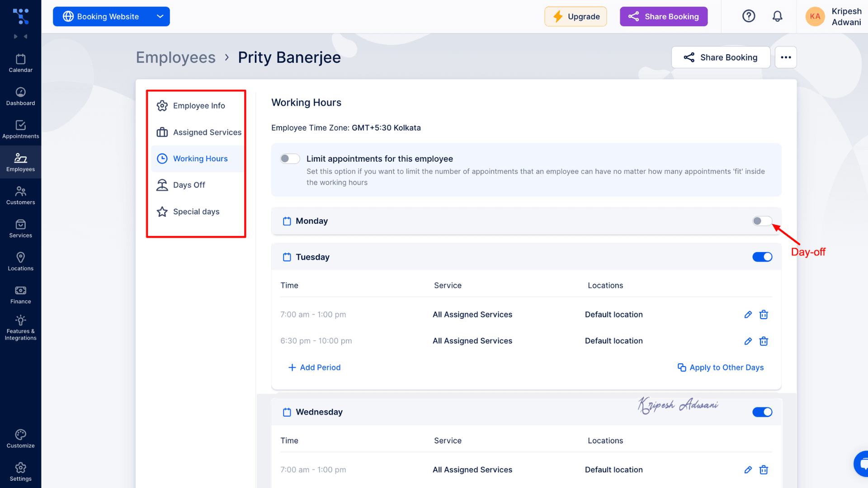Click the KA user avatar
868x488 pixels.
coord(815,16)
